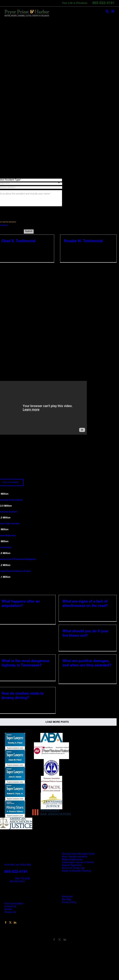Click the Firstname Lastname input field
The height and width of the screenshot is (980, 119).
(30, 187)
